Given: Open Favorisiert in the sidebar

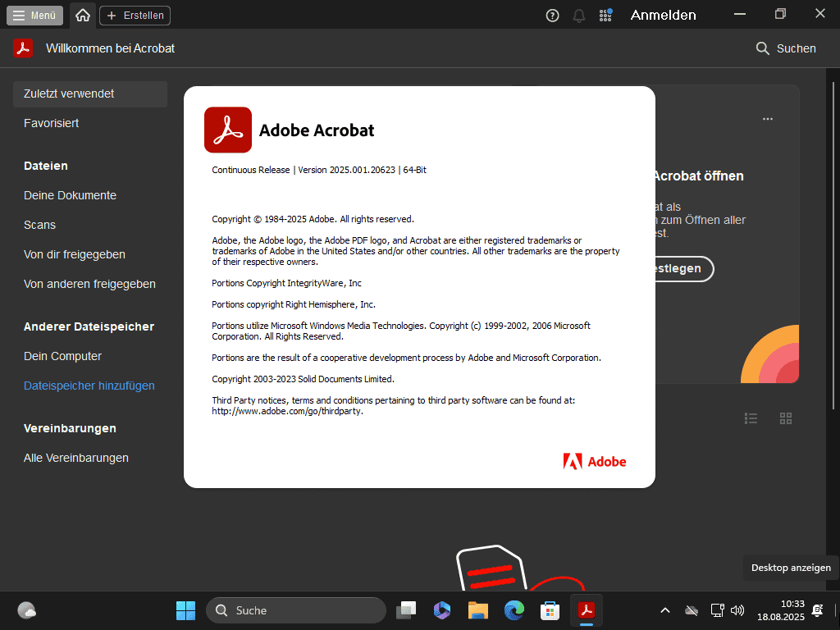Looking at the screenshot, I should click(52, 123).
